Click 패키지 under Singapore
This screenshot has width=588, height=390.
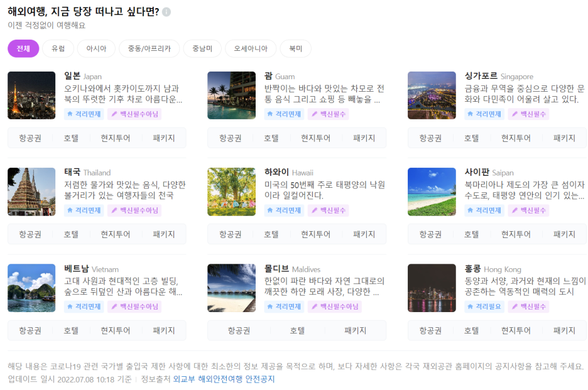pos(564,138)
